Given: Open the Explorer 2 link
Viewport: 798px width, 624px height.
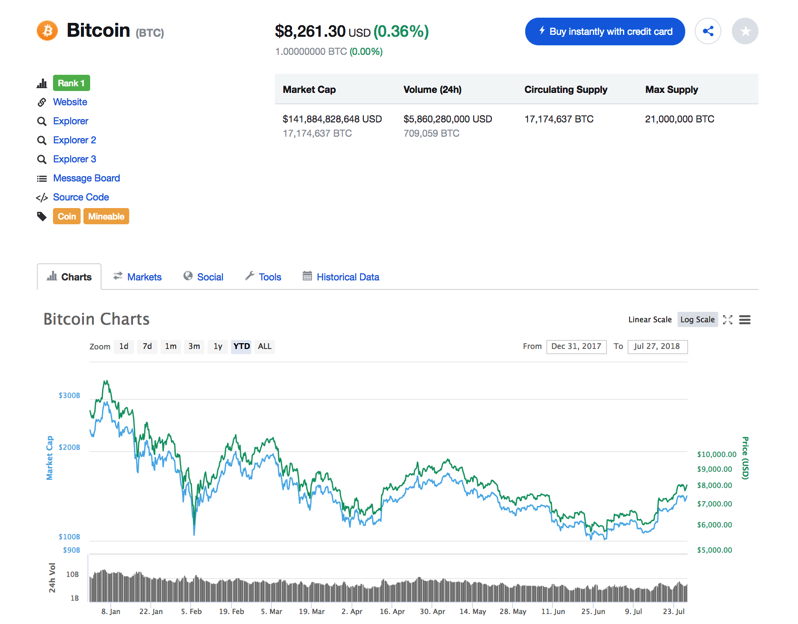Looking at the screenshot, I should click(x=74, y=140).
